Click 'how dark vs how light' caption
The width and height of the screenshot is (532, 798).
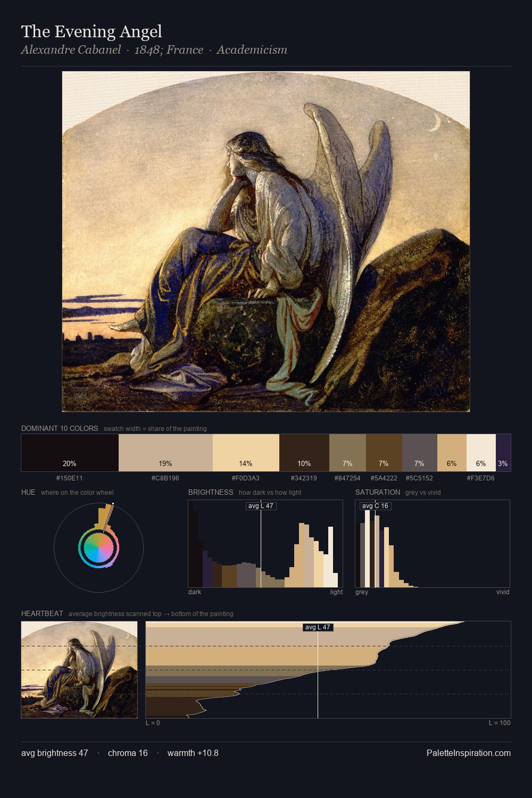click(270, 493)
